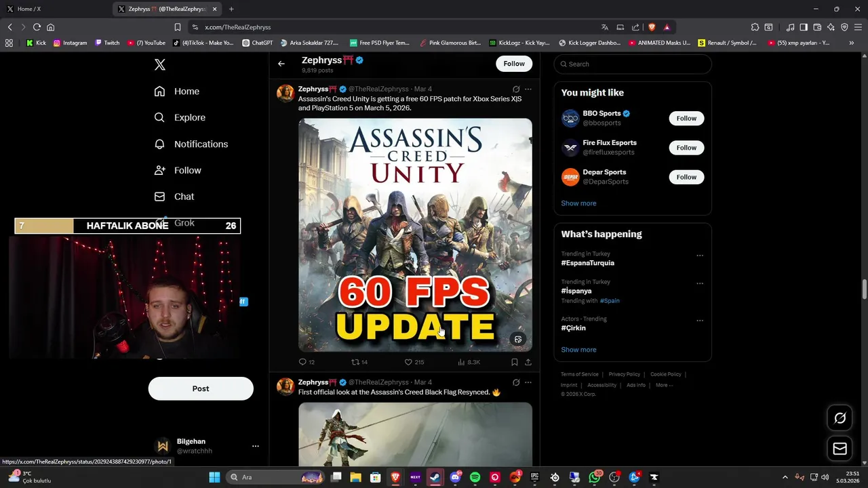
Task: Repost the tweet showing 14 reposts
Action: coord(359,362)
